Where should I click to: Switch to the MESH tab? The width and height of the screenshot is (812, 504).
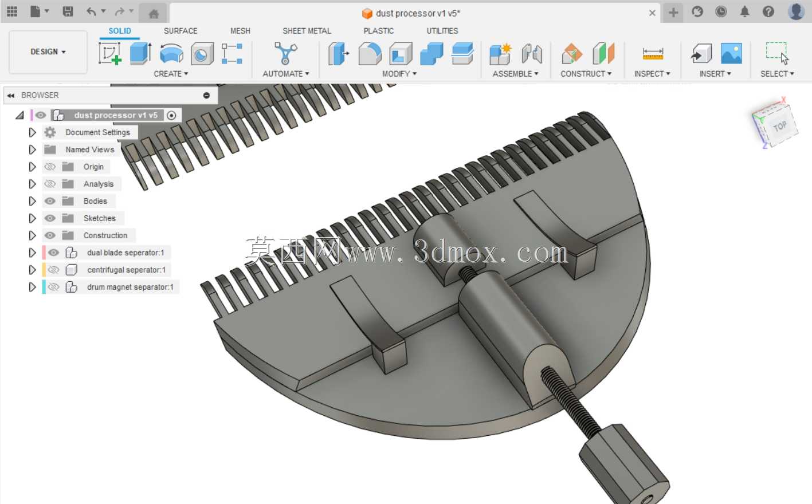coord(240,31)
